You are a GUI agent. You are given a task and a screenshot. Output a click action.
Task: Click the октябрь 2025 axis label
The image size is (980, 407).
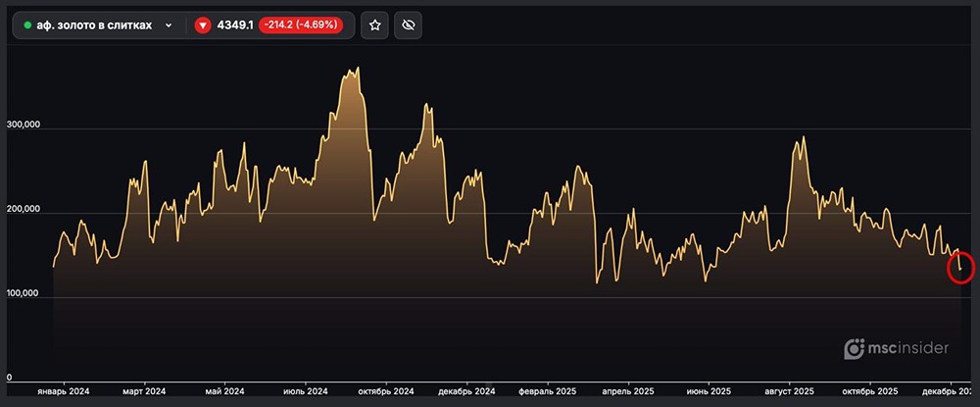click(x=870, y=392)
